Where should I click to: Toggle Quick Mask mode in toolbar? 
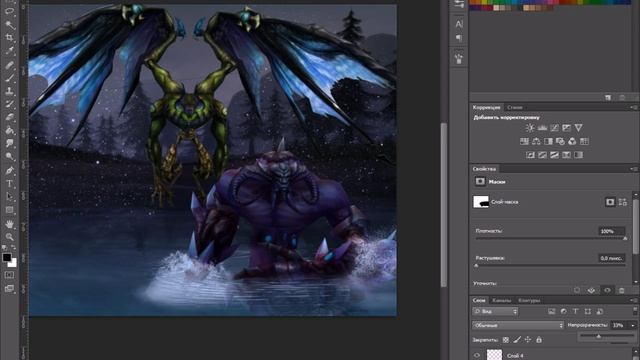[9, 275]
